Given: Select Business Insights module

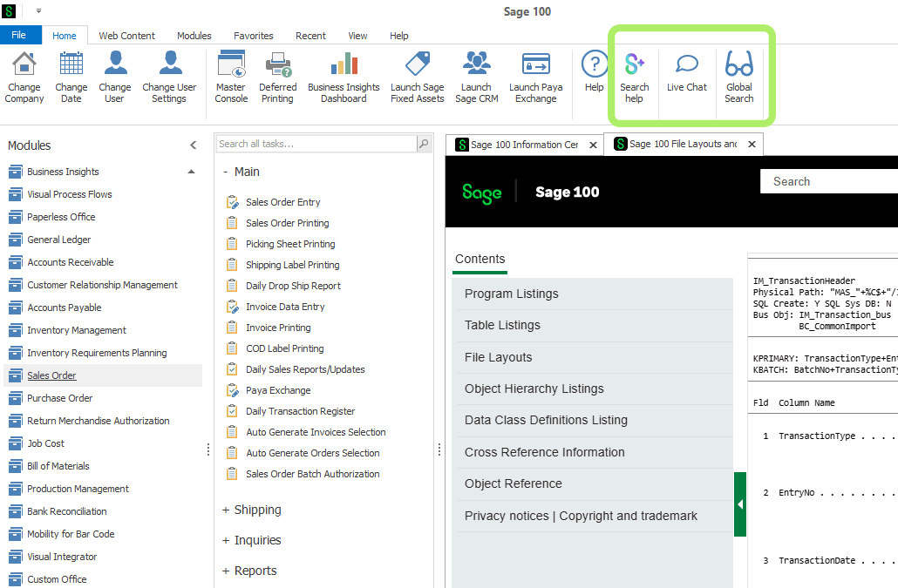Looking at the screenshot, I should [x=63, y=172].
